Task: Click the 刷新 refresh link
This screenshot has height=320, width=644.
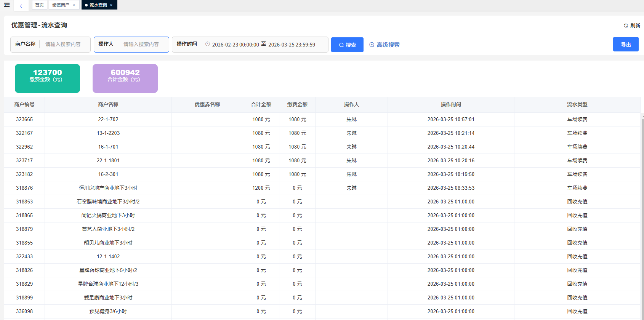Action: point(632,26)
